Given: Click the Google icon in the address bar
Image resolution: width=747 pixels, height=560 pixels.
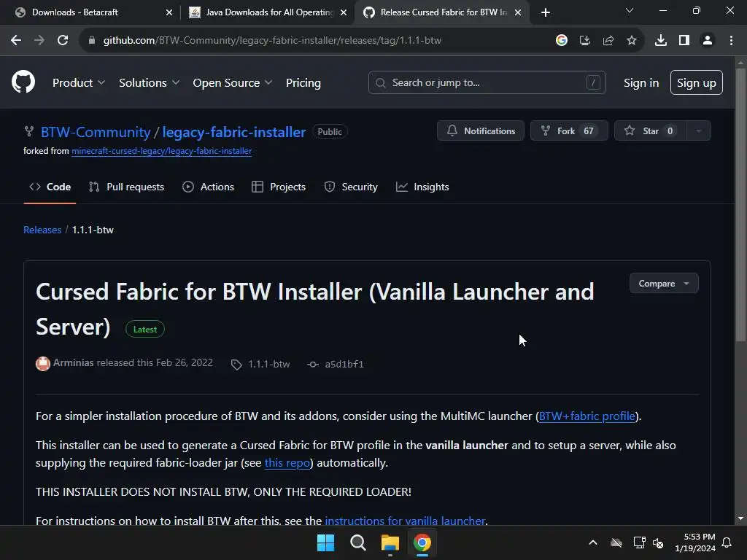Looking at the screenshot, I should coord(562,41).
